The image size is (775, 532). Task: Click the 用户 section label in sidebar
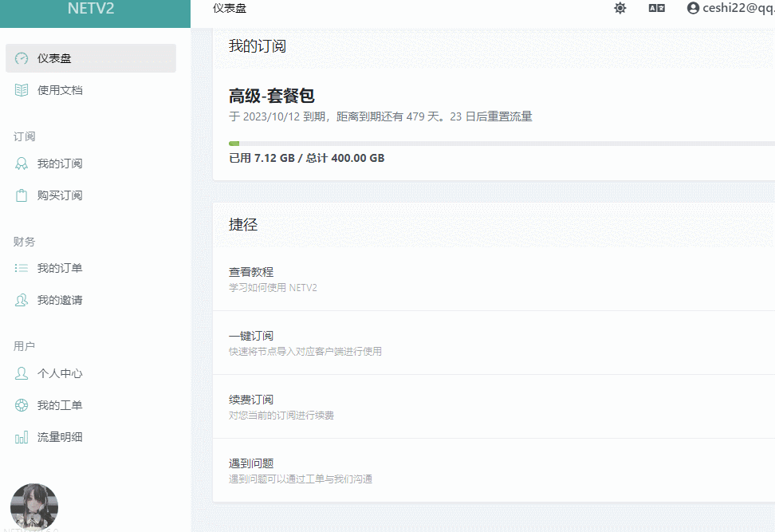point(24,346)
